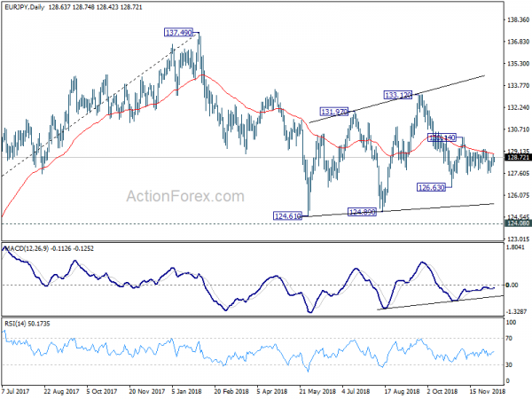Click the EURJPY.Daily chart title

click(x=25, y=7)
